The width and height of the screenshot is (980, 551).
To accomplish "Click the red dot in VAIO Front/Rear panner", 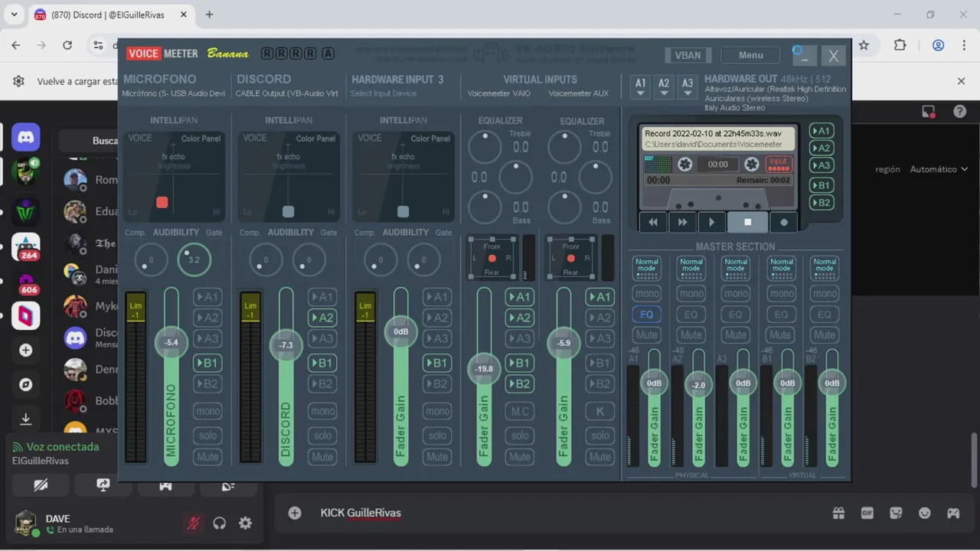I will coord(491,258).
